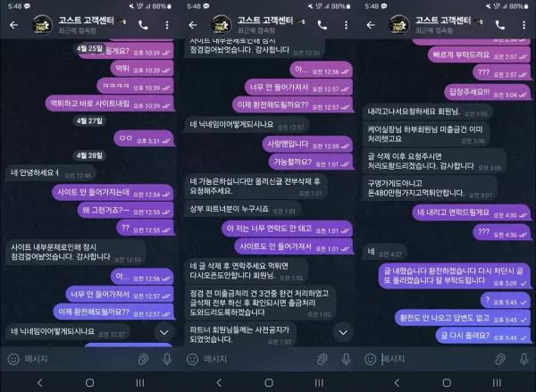This screenshot has height=392, width=536.
Task: Open the contact profile picture in the middle chat
Action: point(222,25)
